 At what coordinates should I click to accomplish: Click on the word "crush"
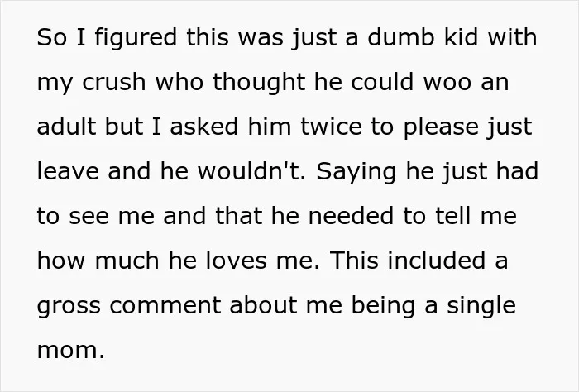tap(114, 82)
